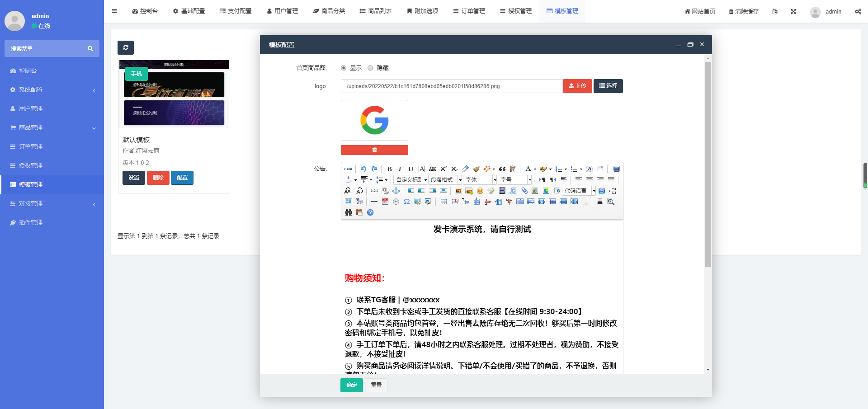This screenshot has height=409, width=868.
Task: Select the 显示 radio option
Action: tap(344, 68)
